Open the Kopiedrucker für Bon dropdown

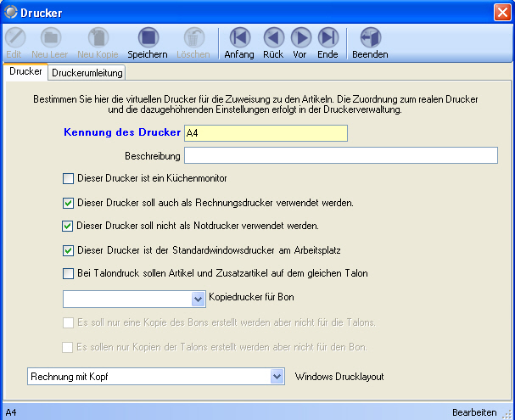[x=199, y=299]
